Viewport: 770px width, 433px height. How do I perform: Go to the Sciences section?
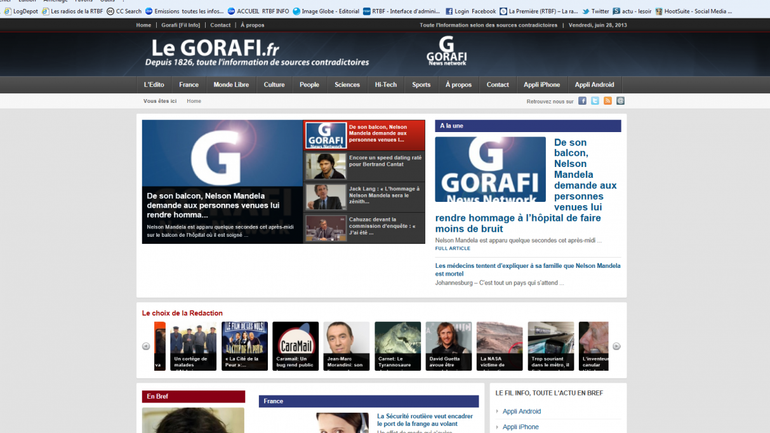347,85
